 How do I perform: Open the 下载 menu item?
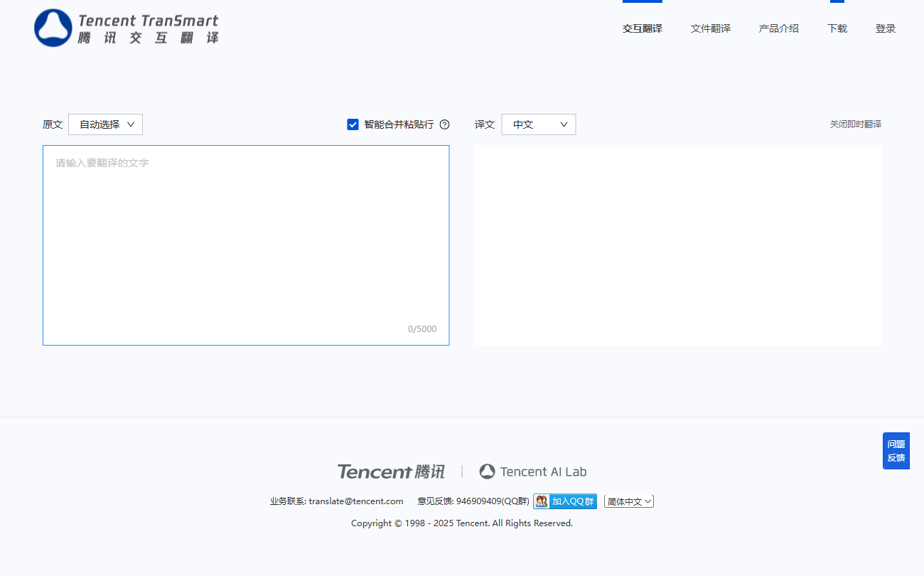[x=837, y=28]
